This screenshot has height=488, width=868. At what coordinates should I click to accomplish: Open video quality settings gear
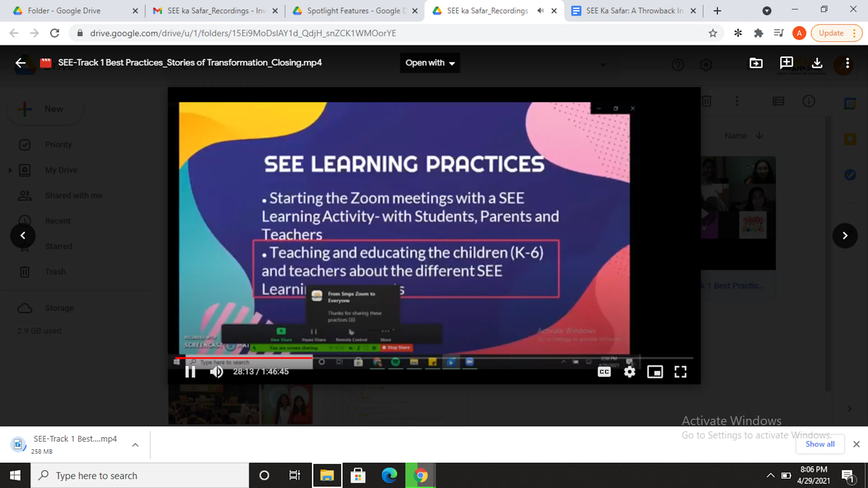click(629, 372)
